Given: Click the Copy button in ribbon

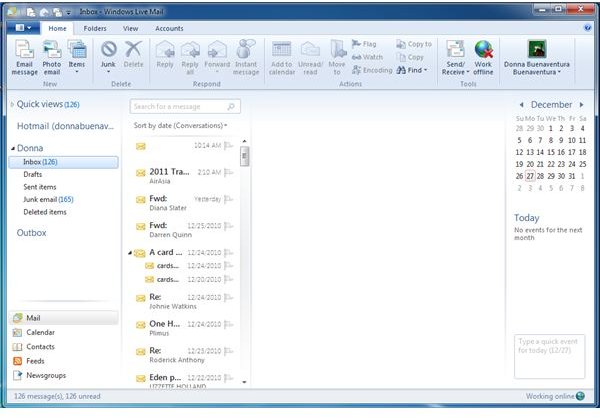Looking at the screenshot, I should [410, 57].
